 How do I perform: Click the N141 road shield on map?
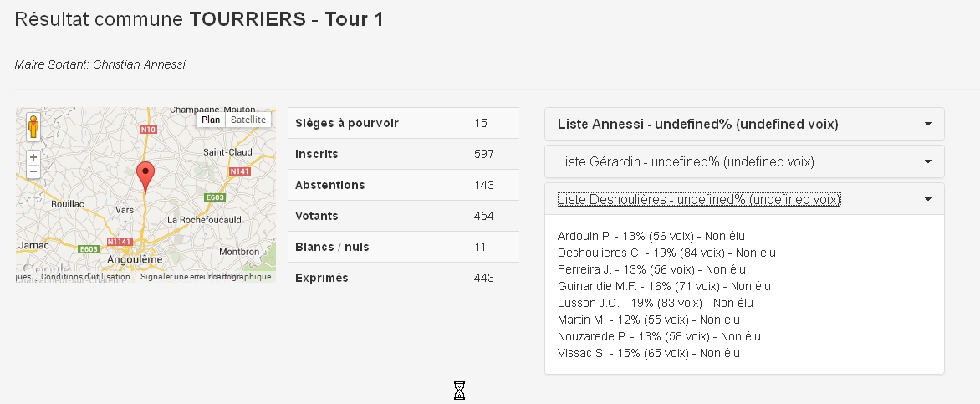238,171
